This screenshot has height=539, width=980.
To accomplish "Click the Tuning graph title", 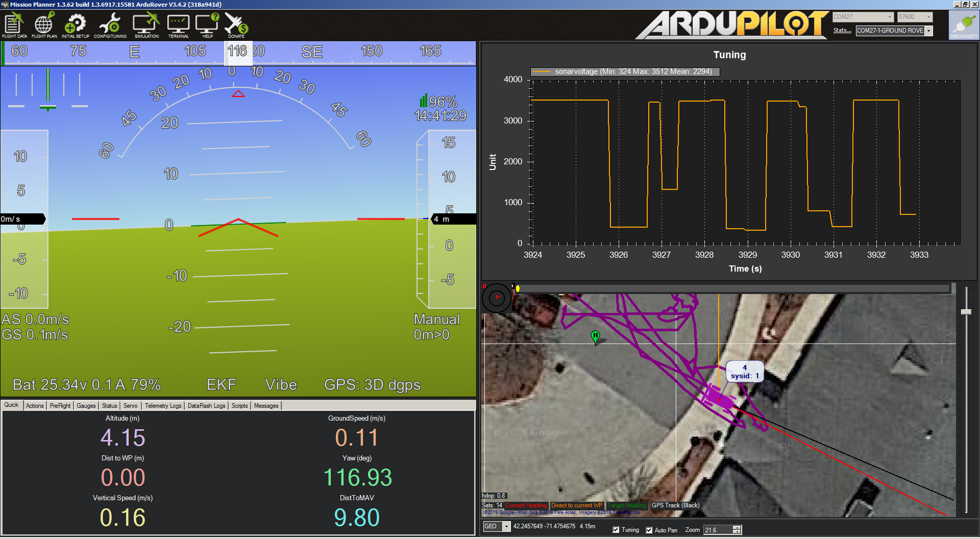I will point(729,55).
